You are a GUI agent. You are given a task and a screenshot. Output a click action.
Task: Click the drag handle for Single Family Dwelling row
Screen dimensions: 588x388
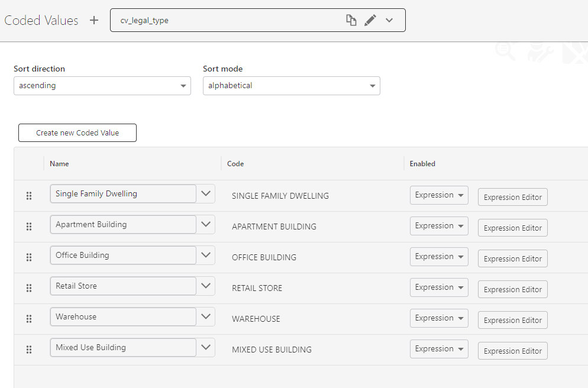coord(29,196)
